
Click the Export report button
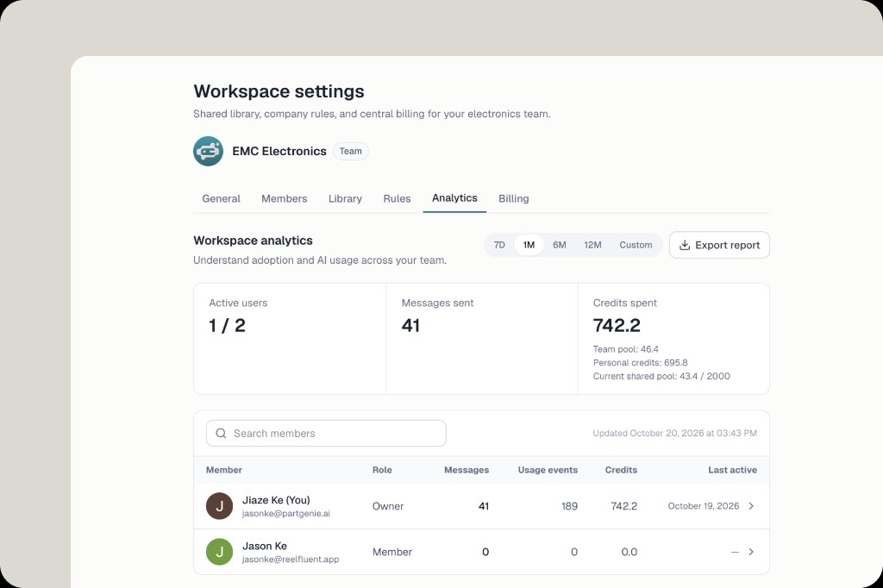tap(719, 245)
